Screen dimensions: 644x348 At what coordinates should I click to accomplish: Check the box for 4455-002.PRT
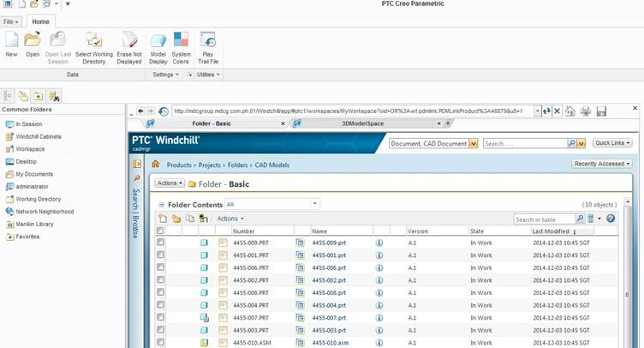[160, 279]
